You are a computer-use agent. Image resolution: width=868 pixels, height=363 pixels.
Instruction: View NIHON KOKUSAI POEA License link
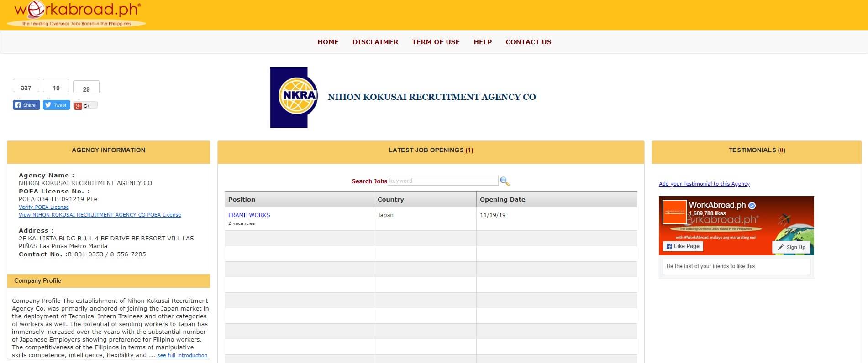100,215
